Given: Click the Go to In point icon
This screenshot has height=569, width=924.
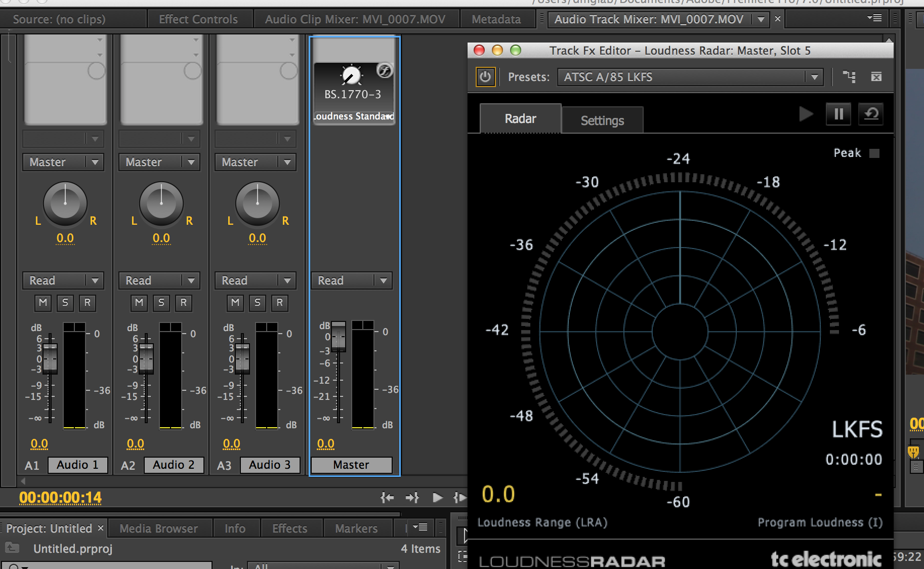Looking at the screenshot, I should [x=387, y=498].
